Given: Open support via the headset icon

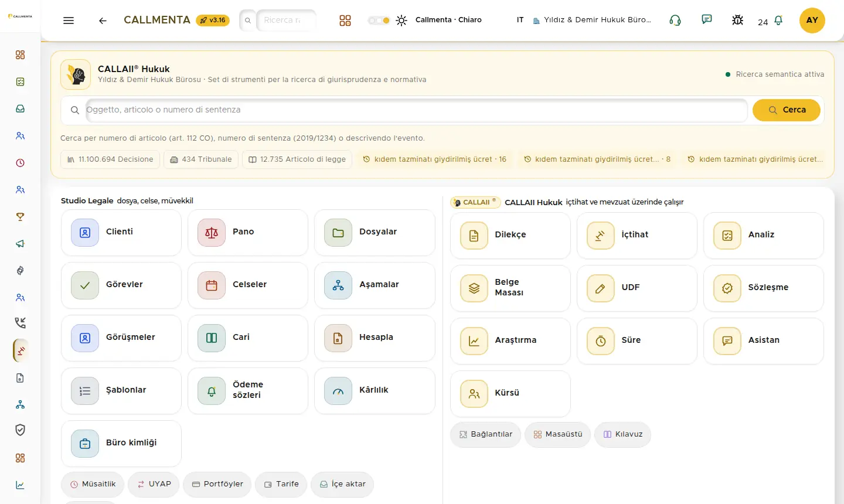Looking at the screenshot, I should 675,21.
